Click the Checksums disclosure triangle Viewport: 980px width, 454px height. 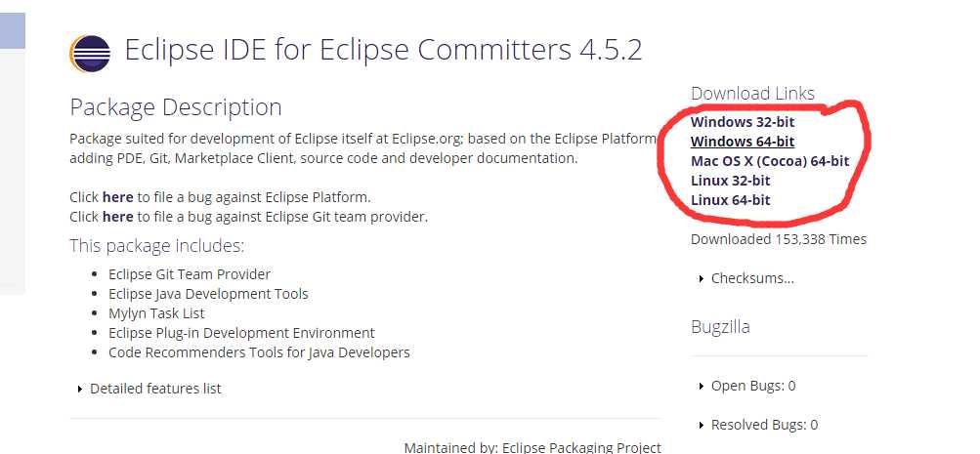pyautogui.click(x=702, y=279)
